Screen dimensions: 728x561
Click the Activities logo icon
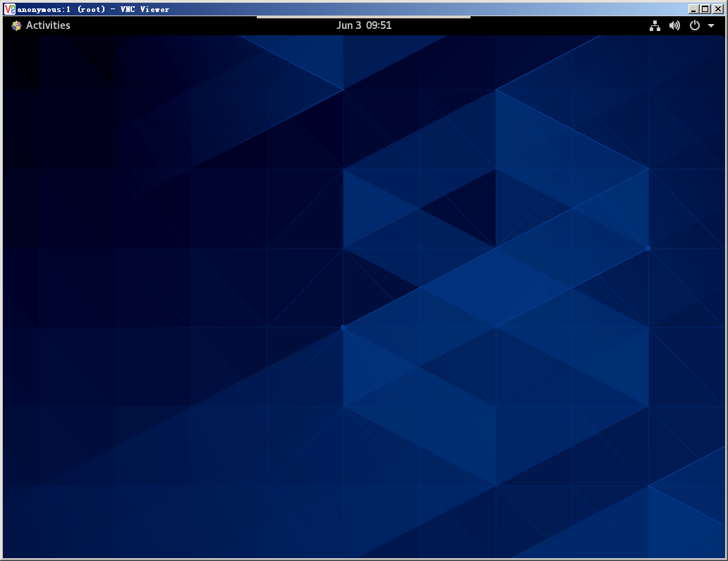coord(16,25)
